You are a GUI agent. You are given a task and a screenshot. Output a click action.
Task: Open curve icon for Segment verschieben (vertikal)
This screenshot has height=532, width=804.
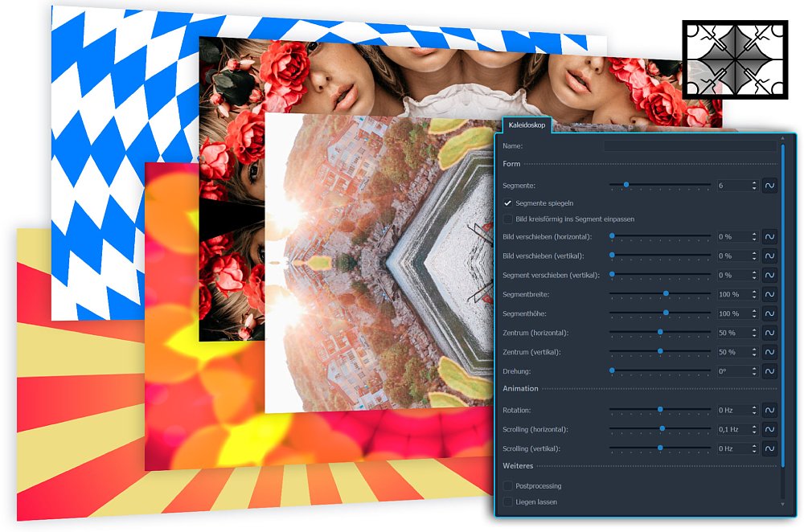[x=769, y=275]
